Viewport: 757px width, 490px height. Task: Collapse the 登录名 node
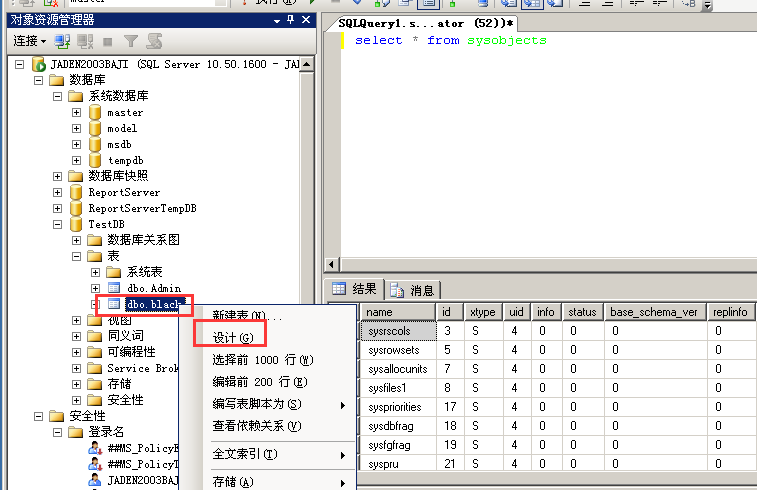(x=57, y=432)
